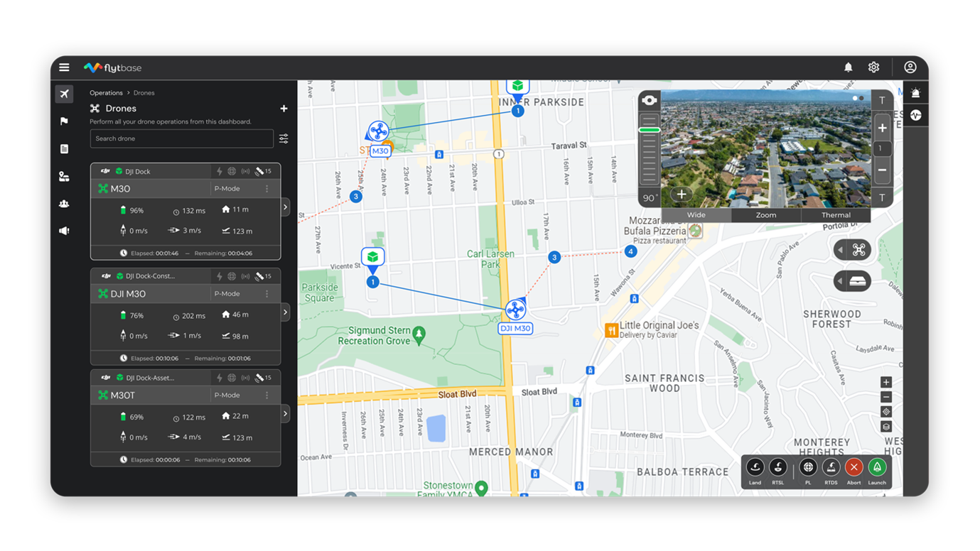Image resolution: width=980 pixels, height=551 pixels.
Task: Click the 90° gimbal angle readout
Action: click(x=649, y=199)
